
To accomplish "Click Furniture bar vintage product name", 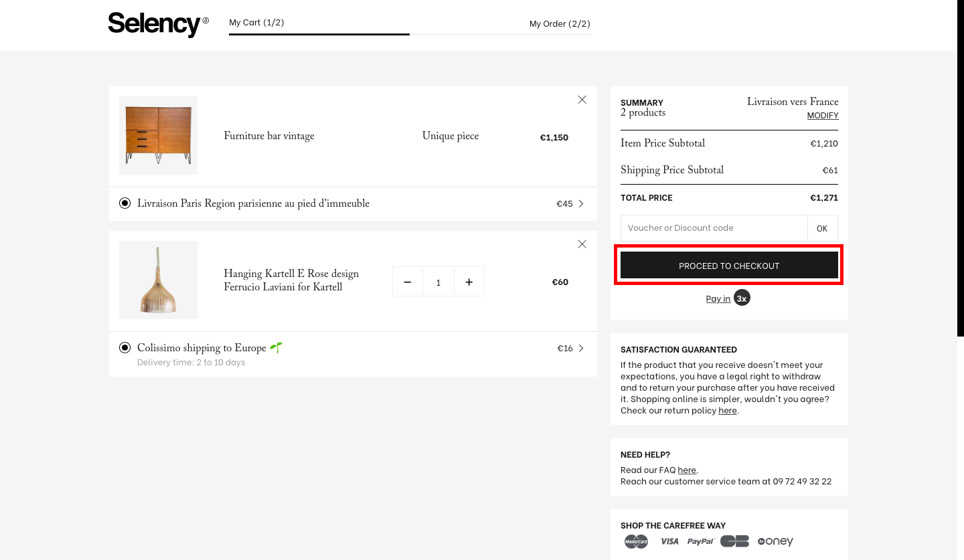I will point(269,136).
